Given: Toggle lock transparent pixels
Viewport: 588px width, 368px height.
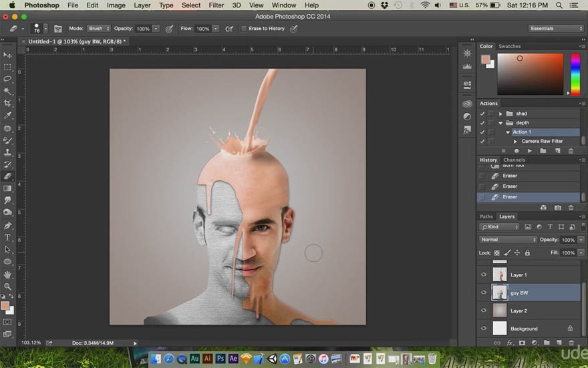Looking at the screenshot, I should (x=496, y=253).
